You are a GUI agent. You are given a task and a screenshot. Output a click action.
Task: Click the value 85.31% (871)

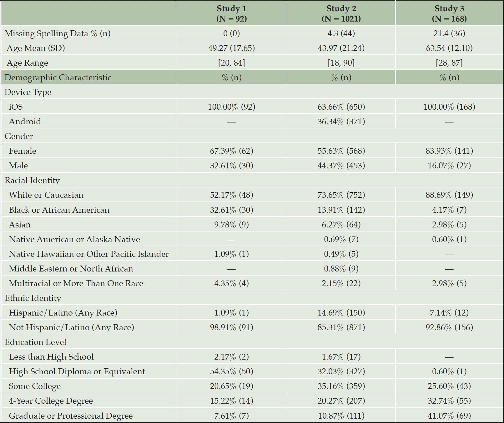coord(341,327)
